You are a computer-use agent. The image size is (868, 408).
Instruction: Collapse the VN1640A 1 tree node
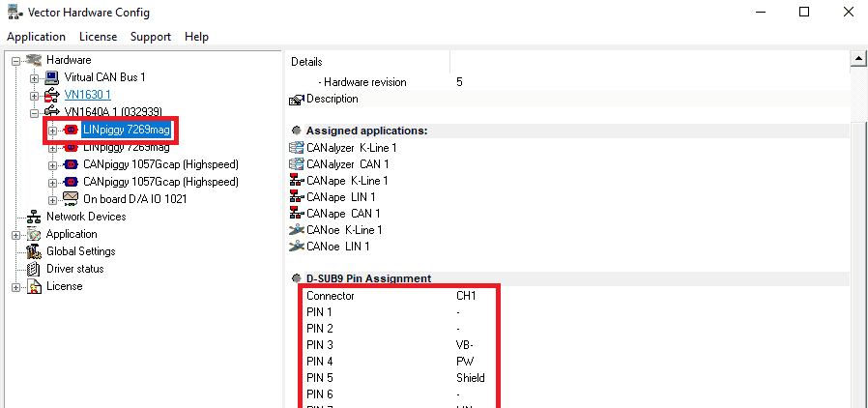click(35, 112)
